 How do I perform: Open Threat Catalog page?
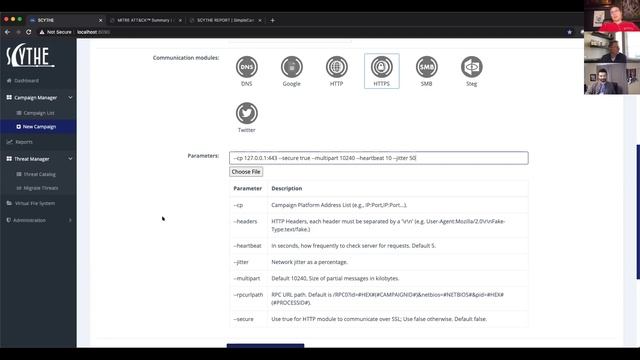click(40, 174)
